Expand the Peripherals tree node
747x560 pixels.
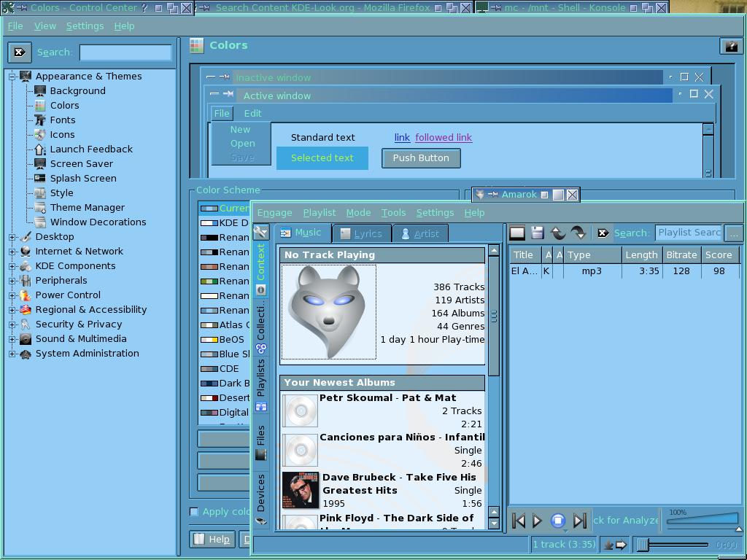[12, 281]
